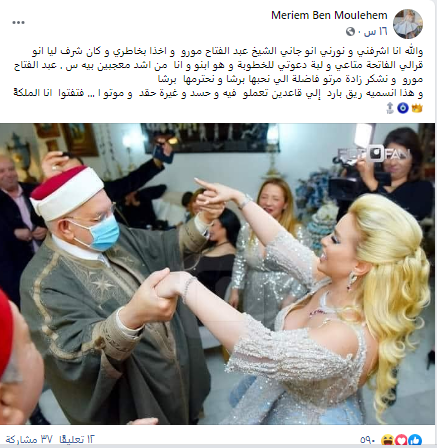Open the shared engagement party photo
The width and height of the screenshot is (437, 448).
click(x=217, y=274)
